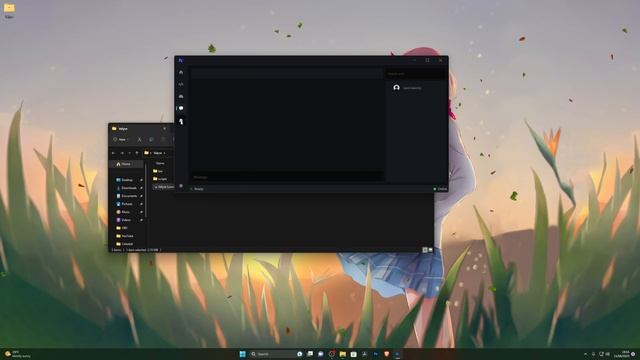Close the File Explorer tab
Viewport: 640px width, 360px height.
(164, 129)
